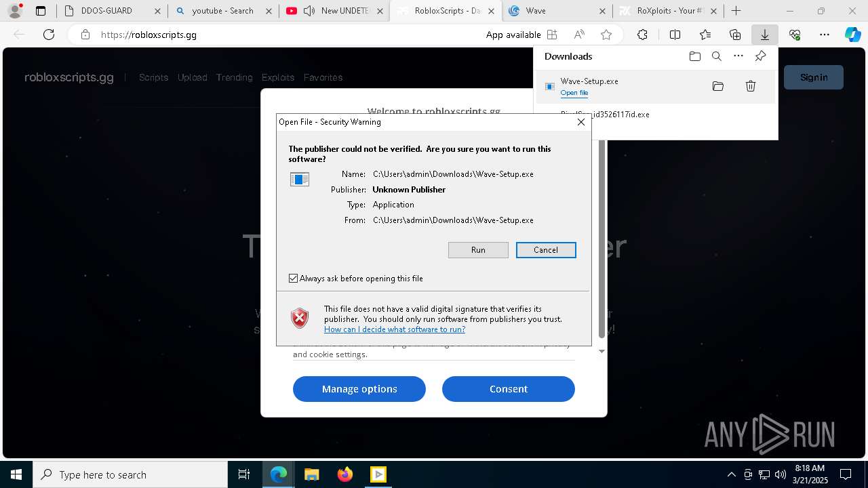
Task: Click the 8:18 AM taskbar clock
Action: pos(810,474)
